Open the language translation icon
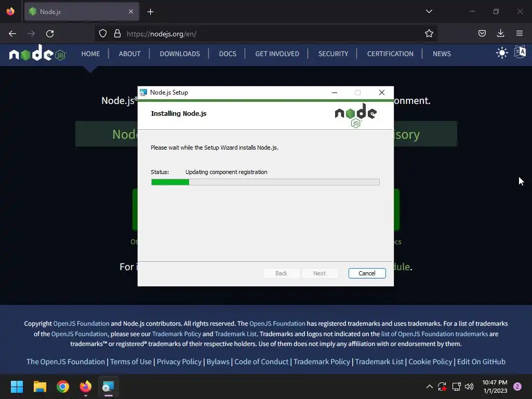The image size is (532, 399). [x=520, y=52]
